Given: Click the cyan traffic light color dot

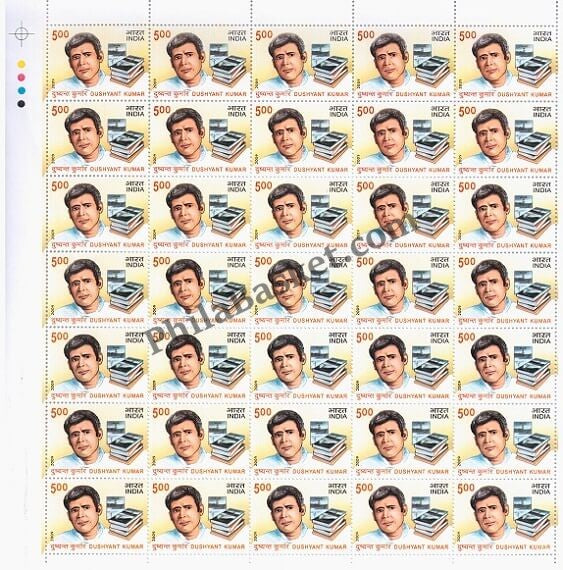Looking at the screenshot, I should [x=21, y=91].
